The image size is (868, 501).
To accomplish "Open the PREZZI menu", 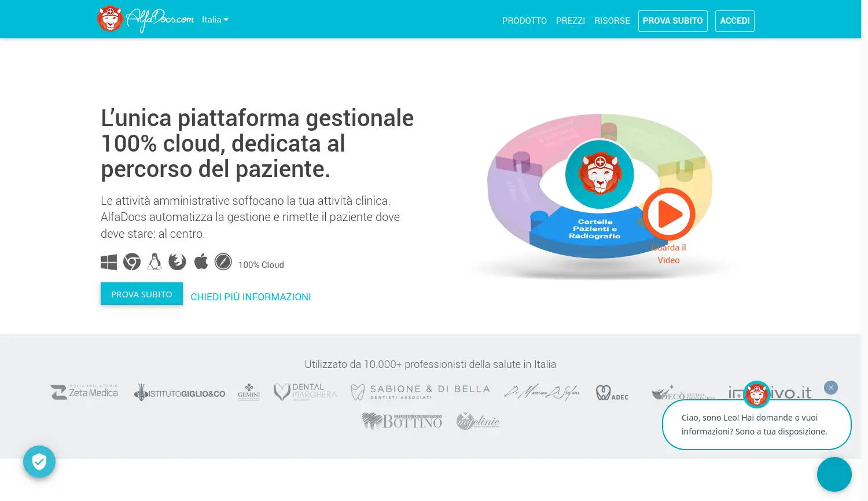I will (571, 20).
